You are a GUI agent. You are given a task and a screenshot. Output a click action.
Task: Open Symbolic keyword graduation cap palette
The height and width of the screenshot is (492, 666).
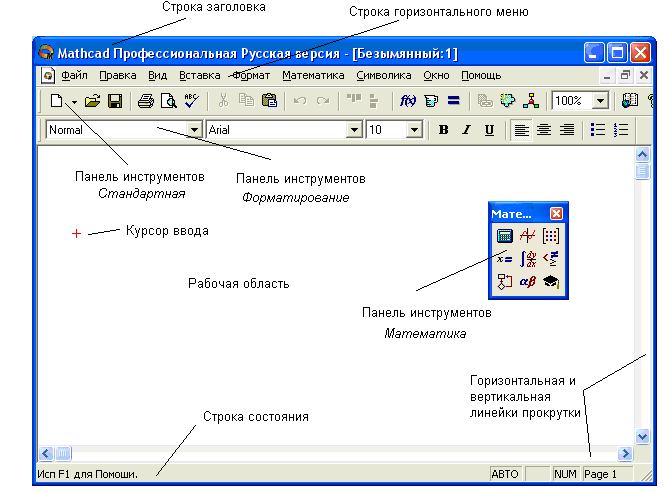click(x=551, y=282)
